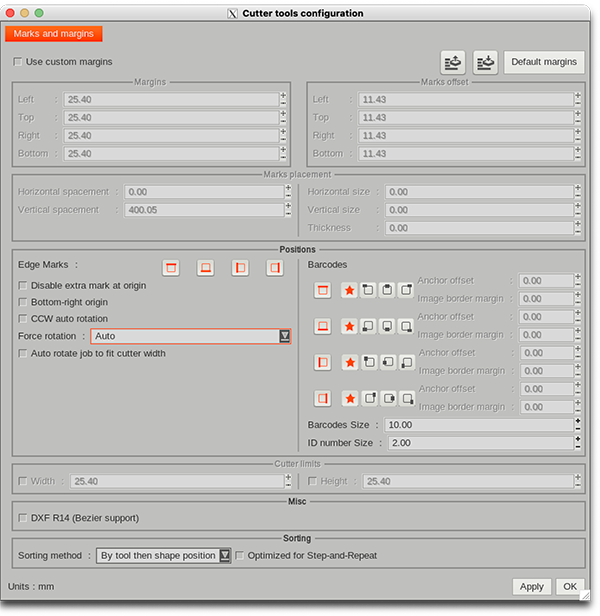Anchor left-edge barcode to the middle
The width and height of the screenshot is (600, 616).
(x=388, y=362)
